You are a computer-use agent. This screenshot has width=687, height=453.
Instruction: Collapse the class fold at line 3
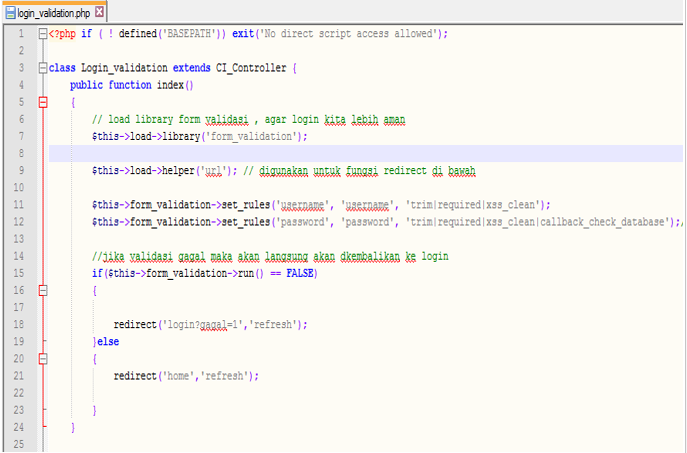pos(43,68)
